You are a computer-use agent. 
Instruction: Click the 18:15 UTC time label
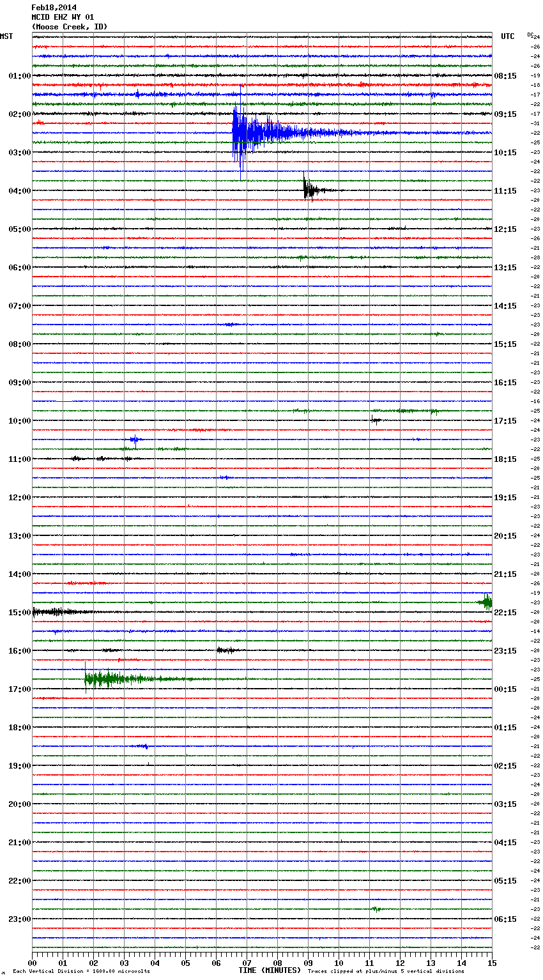coord(505,459)
